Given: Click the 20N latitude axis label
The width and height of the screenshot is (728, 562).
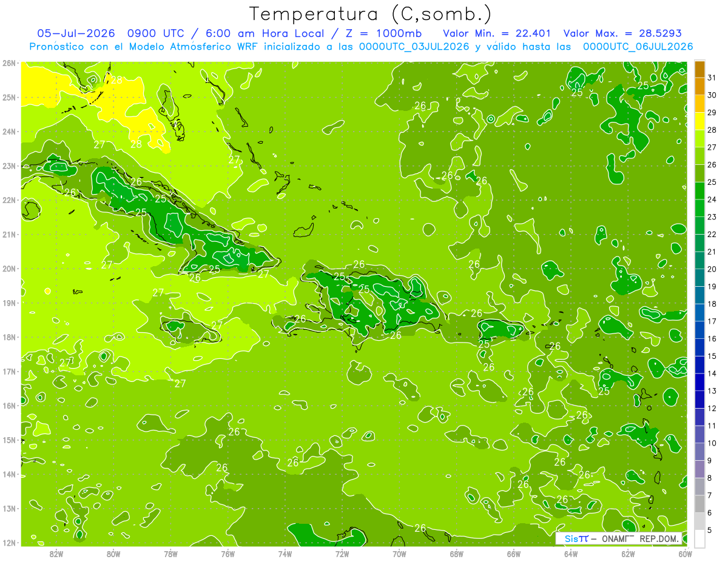Looking at the screenshot, I should click(8, 269).
